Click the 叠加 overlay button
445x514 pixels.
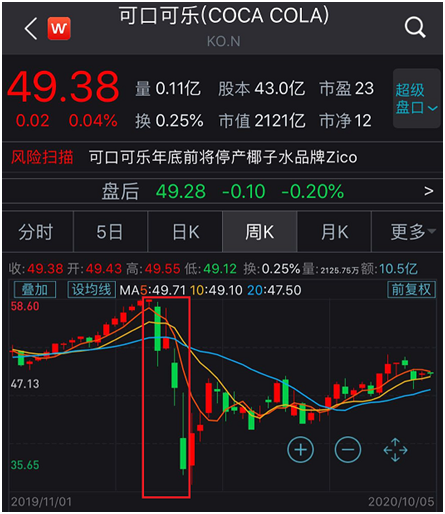click(x=35, y=290)
